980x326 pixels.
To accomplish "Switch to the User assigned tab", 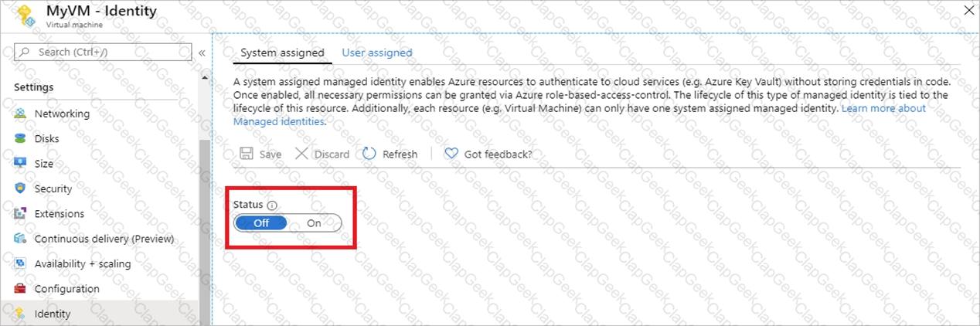I will coord(377,53).
